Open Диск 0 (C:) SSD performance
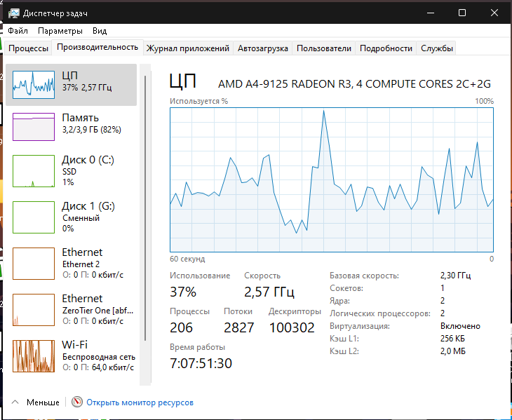 point(71,171)
